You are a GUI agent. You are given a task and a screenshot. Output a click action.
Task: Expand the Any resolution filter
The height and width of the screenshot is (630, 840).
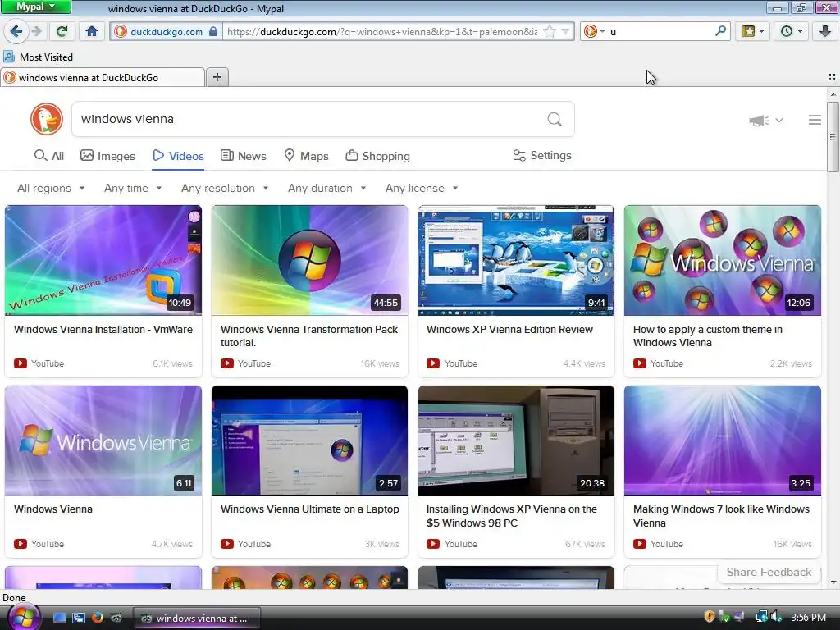pyautogui.click(x=225, y=188)
